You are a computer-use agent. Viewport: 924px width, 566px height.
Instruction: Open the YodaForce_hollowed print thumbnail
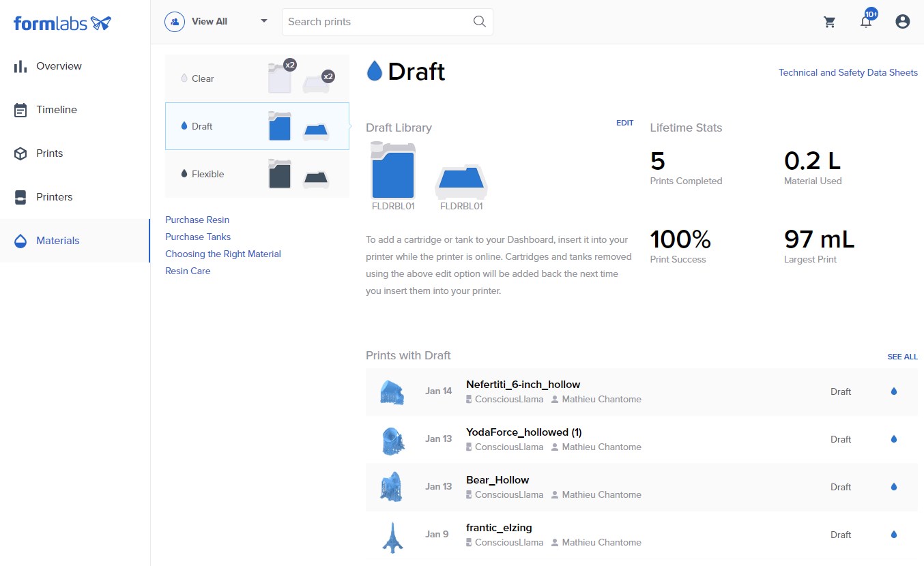click(x=392, y=440)
